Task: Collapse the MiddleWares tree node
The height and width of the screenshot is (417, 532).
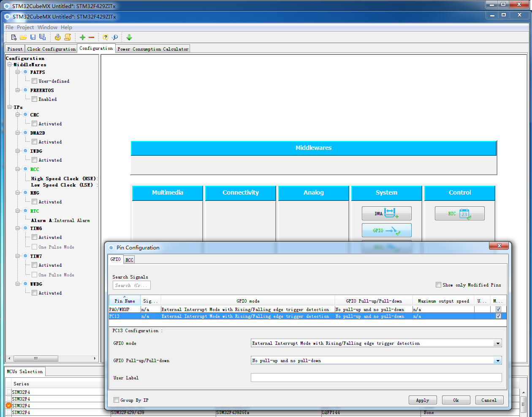Action: (x=9, y=65)
